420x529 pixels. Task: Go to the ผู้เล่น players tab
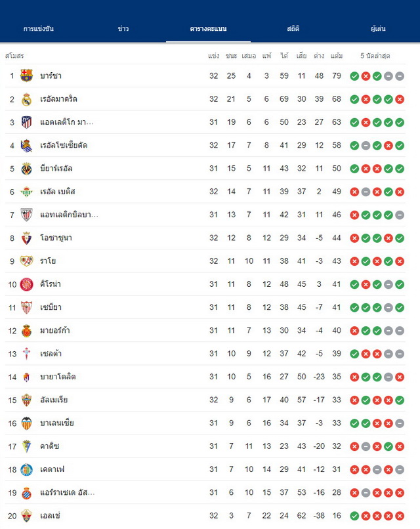377,29
